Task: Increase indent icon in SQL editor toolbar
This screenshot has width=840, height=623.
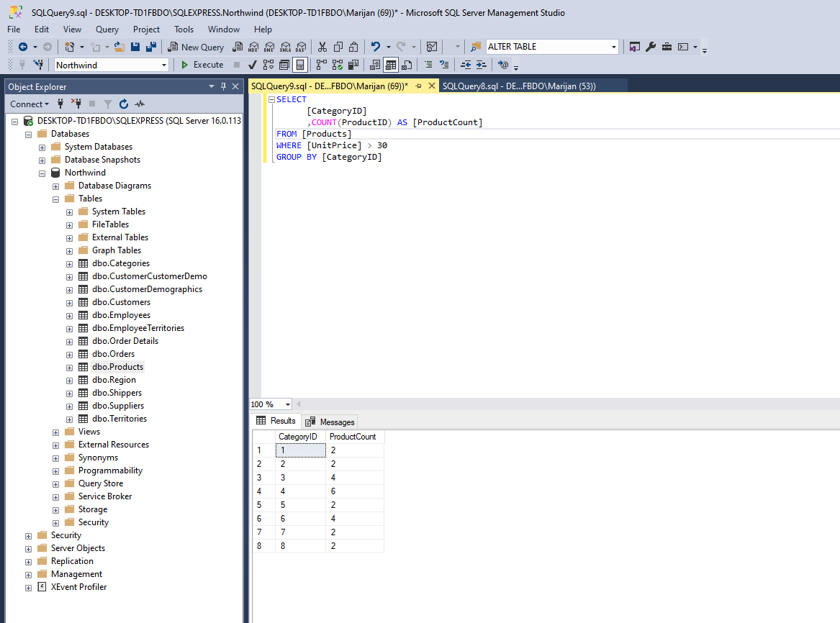Action: 481,65
